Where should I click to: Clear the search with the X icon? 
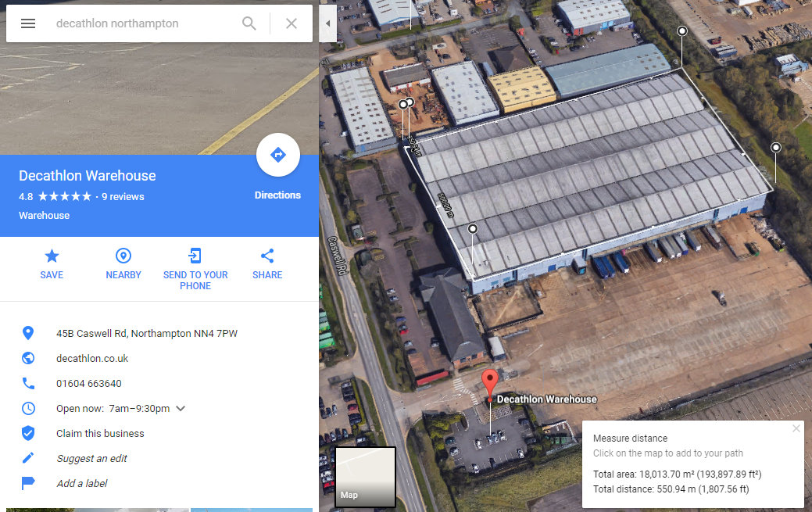[x=292, y=23]
